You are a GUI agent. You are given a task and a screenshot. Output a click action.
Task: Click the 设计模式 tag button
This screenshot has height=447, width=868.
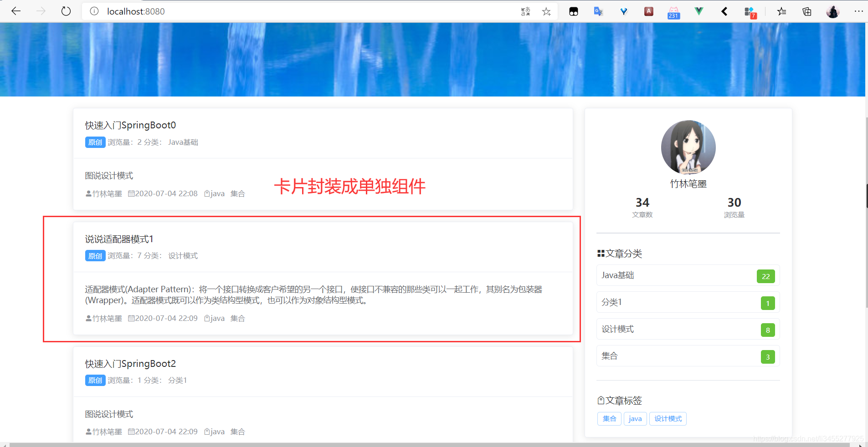coord(668,418)
